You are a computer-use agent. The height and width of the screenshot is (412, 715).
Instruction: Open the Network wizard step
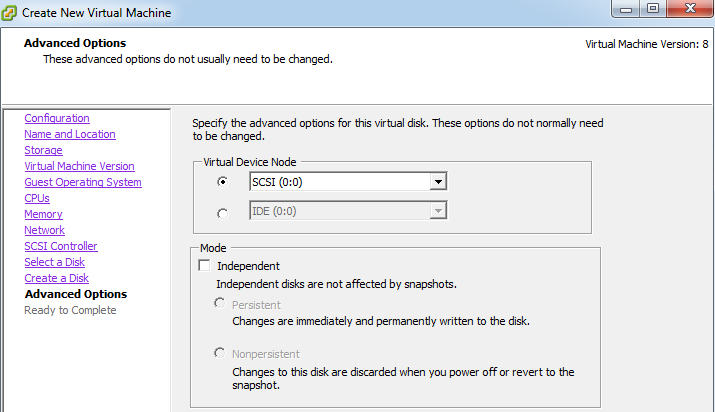pyautogui.click(x=44, y=230)
